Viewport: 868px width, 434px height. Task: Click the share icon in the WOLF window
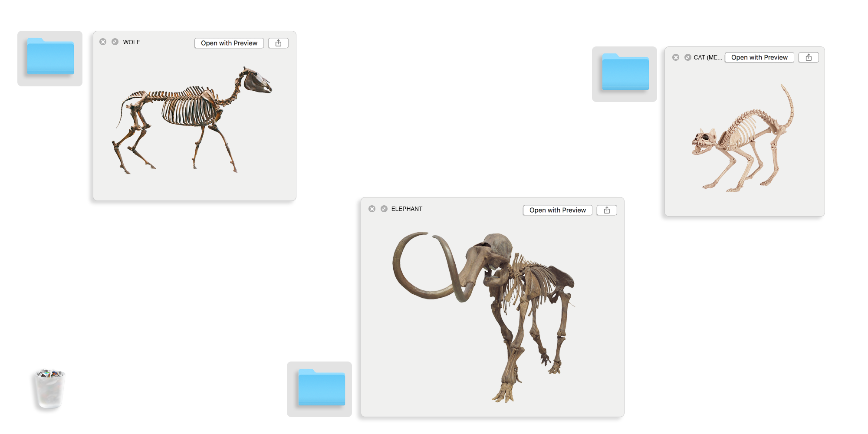coord(278,43)
